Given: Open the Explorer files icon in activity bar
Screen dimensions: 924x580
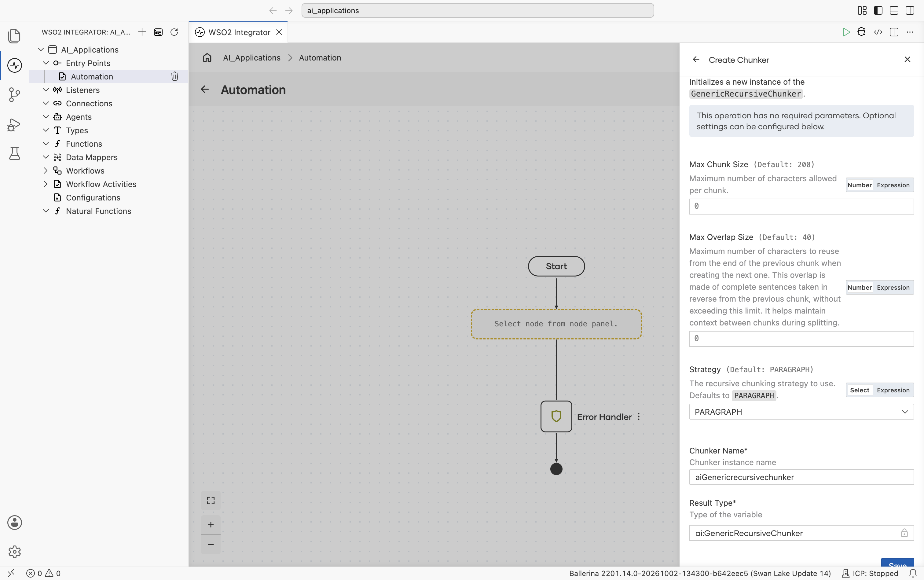Looking at the screenshot, I should [14, 36].
